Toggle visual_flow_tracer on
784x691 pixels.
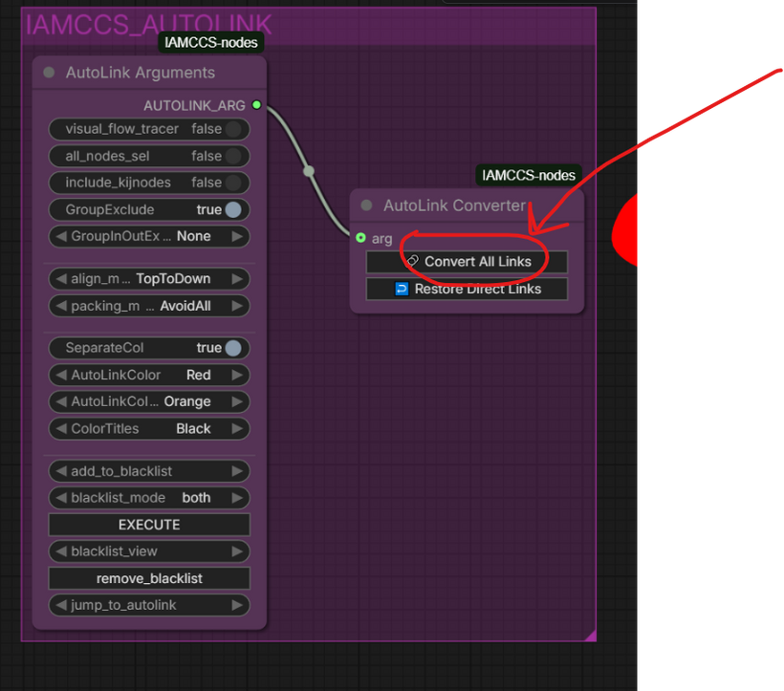232,129
